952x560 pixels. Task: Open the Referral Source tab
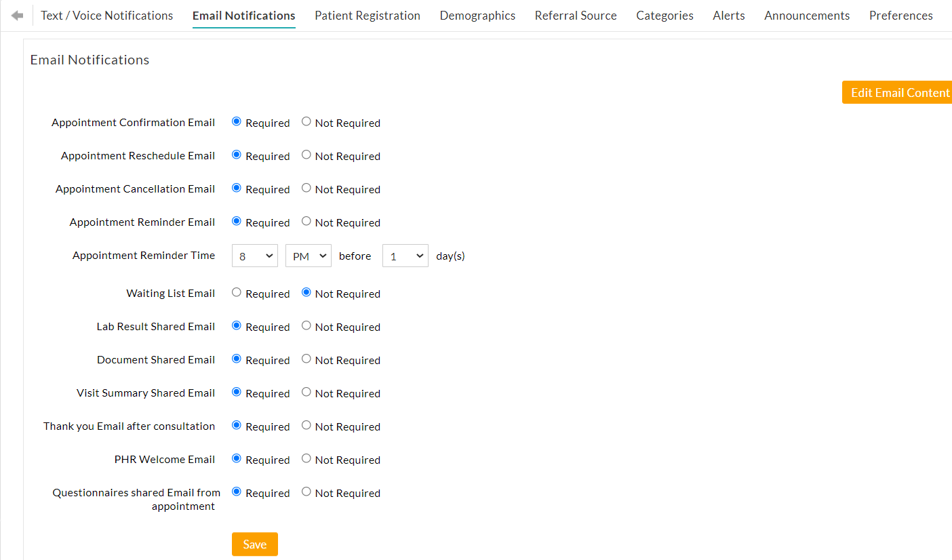tap(575, 15)
